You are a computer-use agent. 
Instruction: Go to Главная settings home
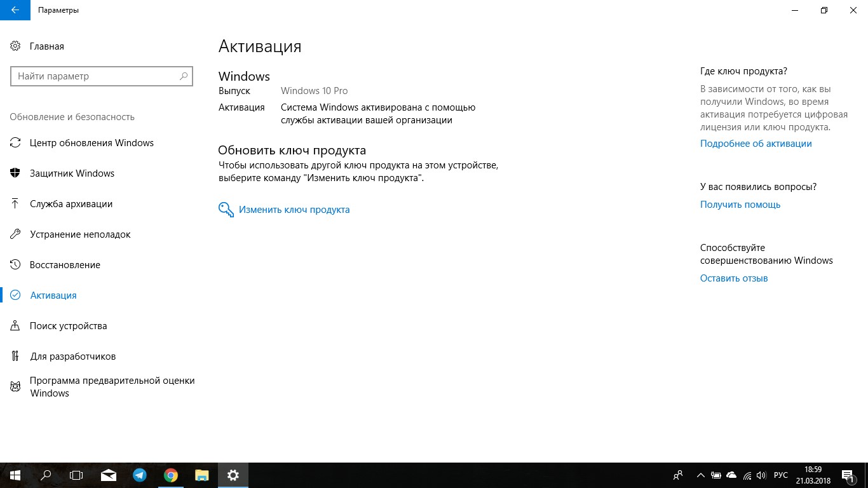(47, 46)
